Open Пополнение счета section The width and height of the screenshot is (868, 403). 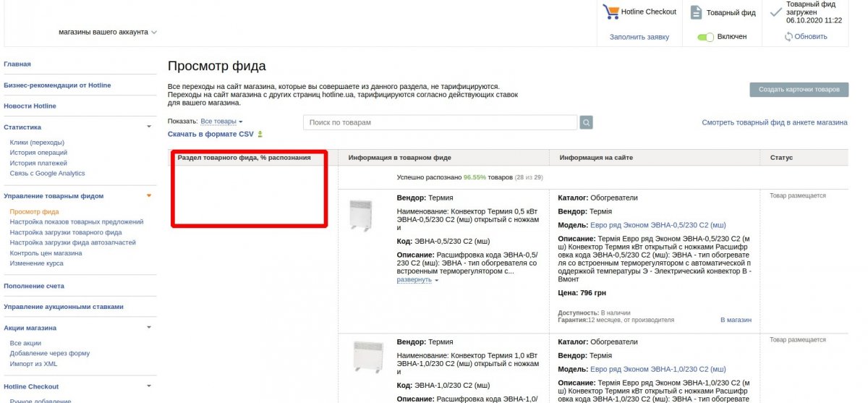tap(34, 286)
